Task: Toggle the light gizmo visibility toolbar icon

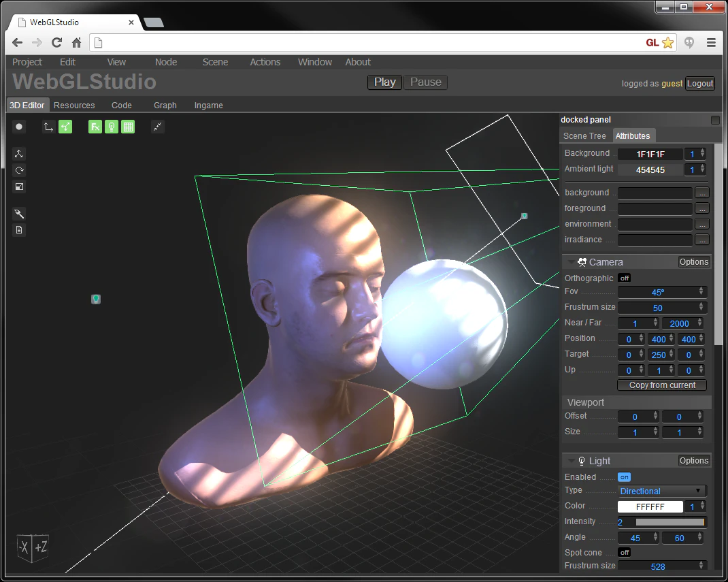Action: [111, 127]
